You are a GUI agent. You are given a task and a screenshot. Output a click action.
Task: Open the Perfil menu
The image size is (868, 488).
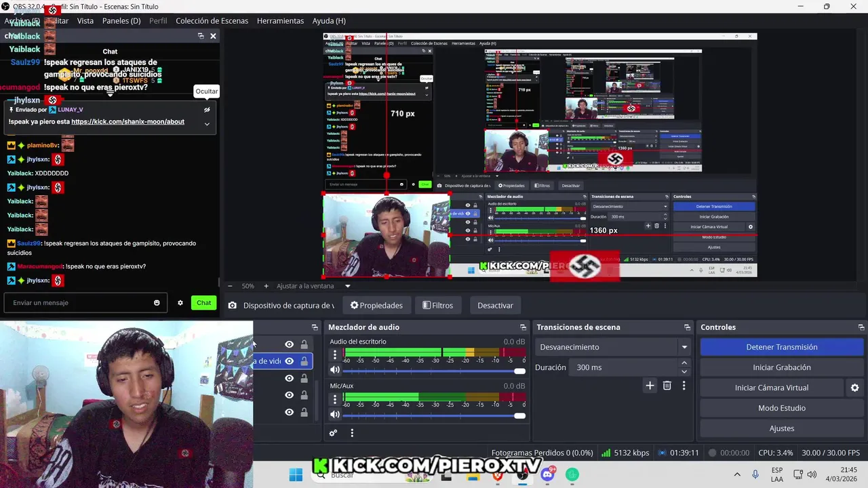coord(158,21)
